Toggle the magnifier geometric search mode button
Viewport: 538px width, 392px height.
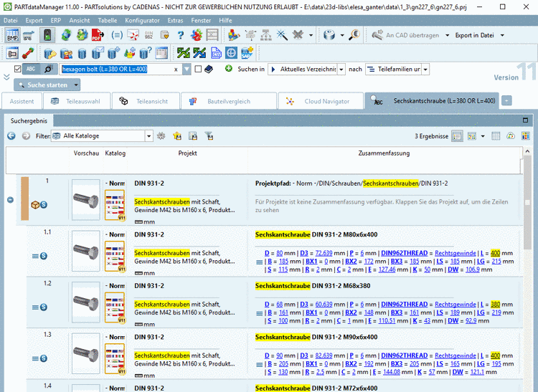coord(48,69)
